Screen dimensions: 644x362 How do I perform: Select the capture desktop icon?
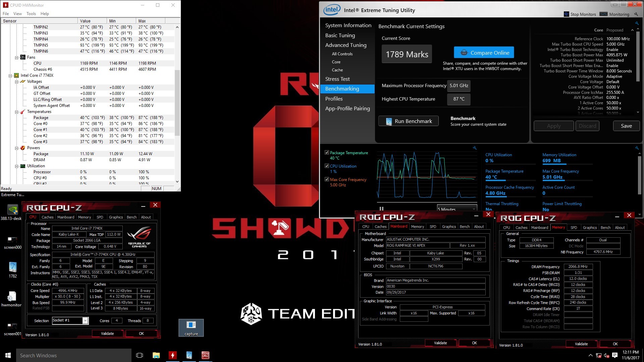[191, 328]
